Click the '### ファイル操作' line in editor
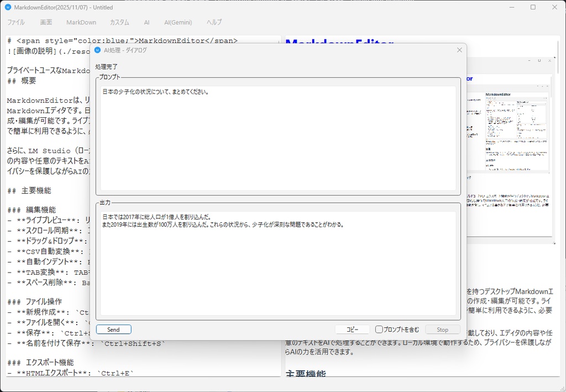This screenshot has width=566, height=392. (x=35, y=301)
